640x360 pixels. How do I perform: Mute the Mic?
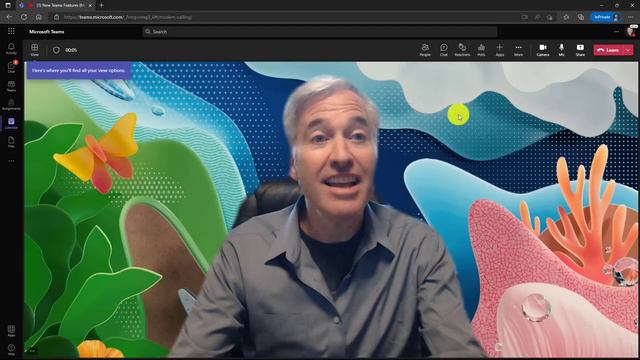click(562, 50)
